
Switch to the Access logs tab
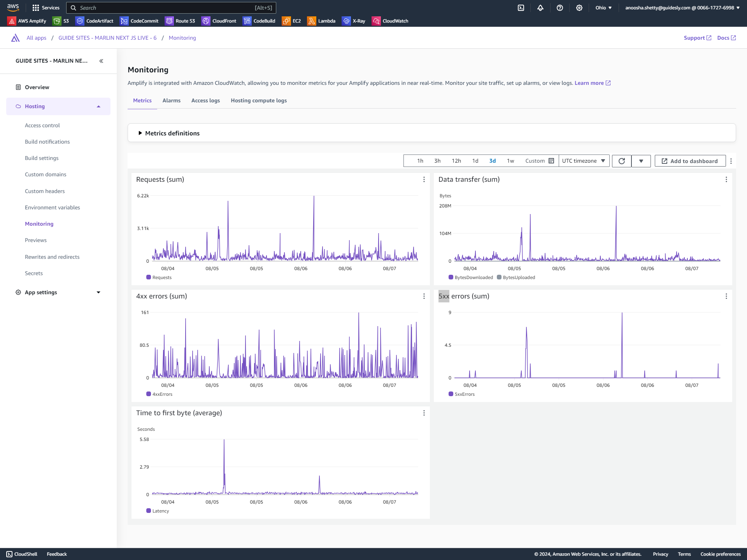(205, 100)
